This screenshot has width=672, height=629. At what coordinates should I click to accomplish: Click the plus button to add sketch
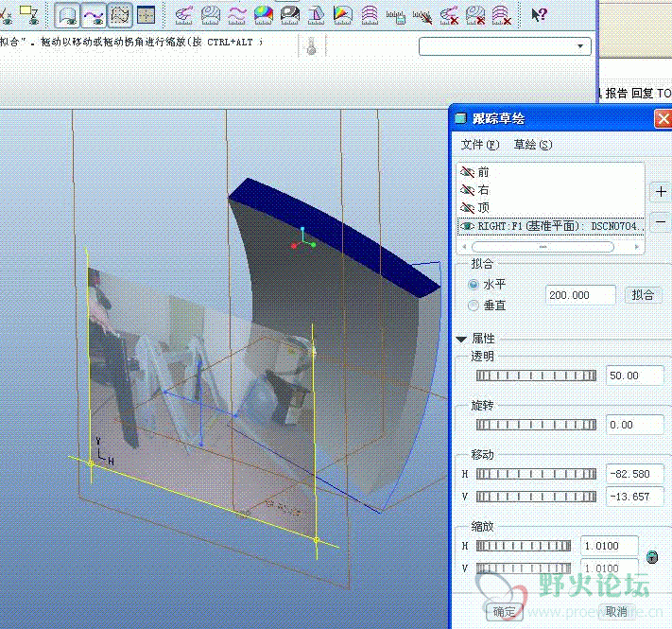[x=661, y=191]
